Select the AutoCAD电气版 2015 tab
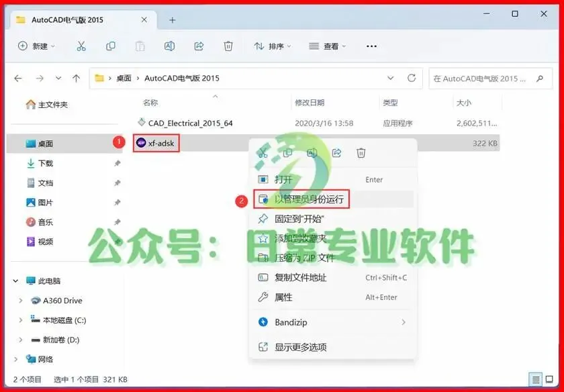564x392 pixels. (x=84, y=20)
